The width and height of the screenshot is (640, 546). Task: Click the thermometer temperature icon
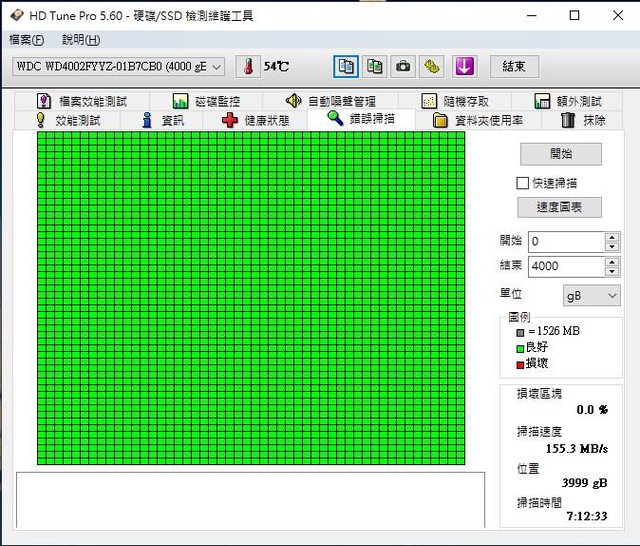click(x=247, y=66)
